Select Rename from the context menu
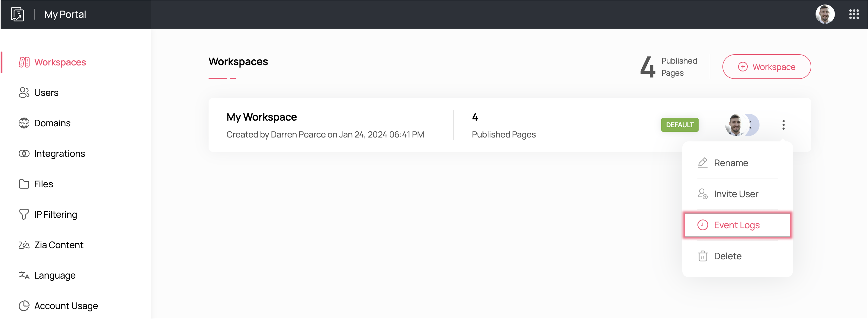Image resolution: width=868 pixels, height=319 pixels. coord(731,163)
